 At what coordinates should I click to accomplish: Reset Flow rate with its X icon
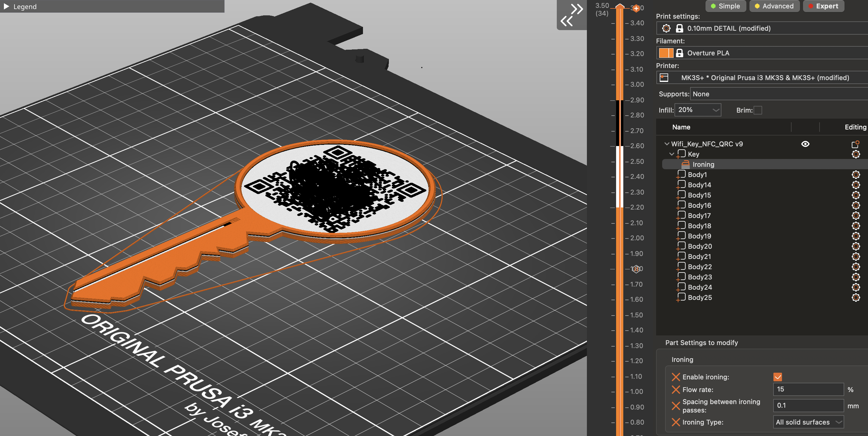click(x=676, y=389)
